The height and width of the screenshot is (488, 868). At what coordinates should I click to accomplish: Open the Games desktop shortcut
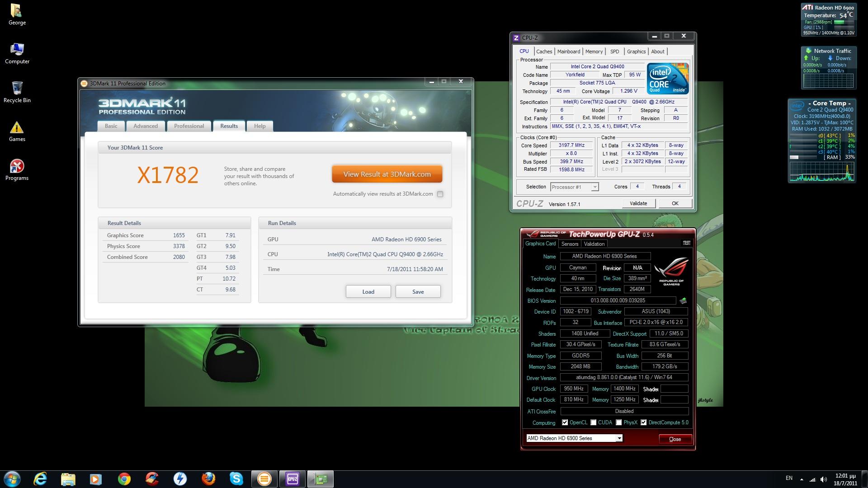point(17,131)
